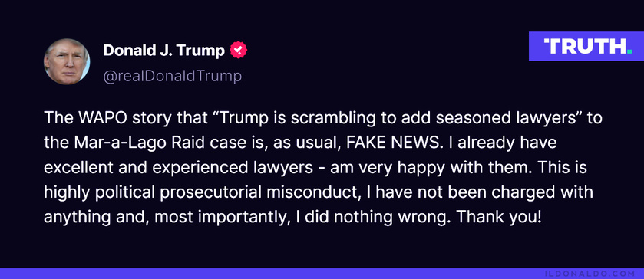Click the purple bar along the bottom
The height and width of the screenshot is (279, 644).
(x=322, y=274)
